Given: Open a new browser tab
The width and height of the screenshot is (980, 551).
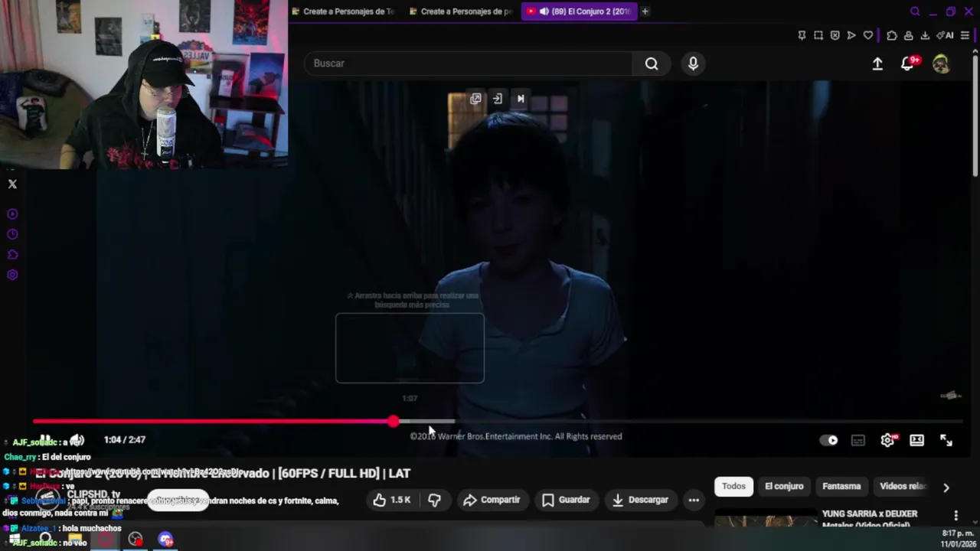Looking at the screenshot, I should pyautogui.click(x=645, y=11).
